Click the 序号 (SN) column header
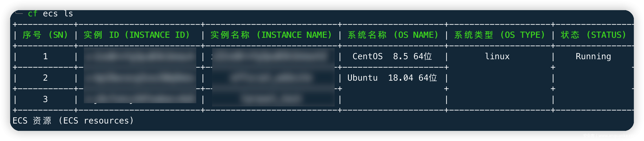The image size is (644, 141). [x=45, y=35]
